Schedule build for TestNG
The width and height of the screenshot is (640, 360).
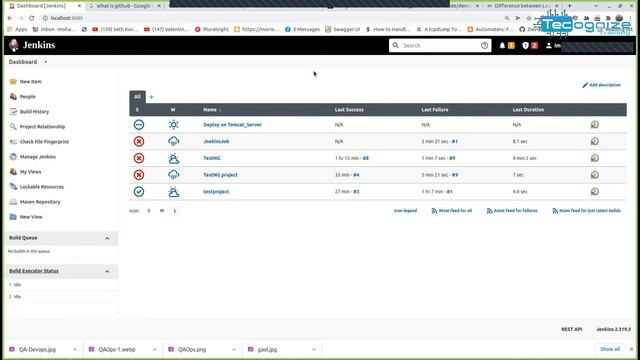pos(594,158)
